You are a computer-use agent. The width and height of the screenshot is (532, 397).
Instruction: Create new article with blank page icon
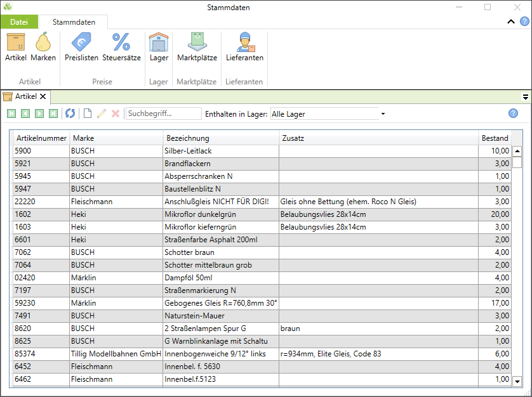click(x=88, y=114)
